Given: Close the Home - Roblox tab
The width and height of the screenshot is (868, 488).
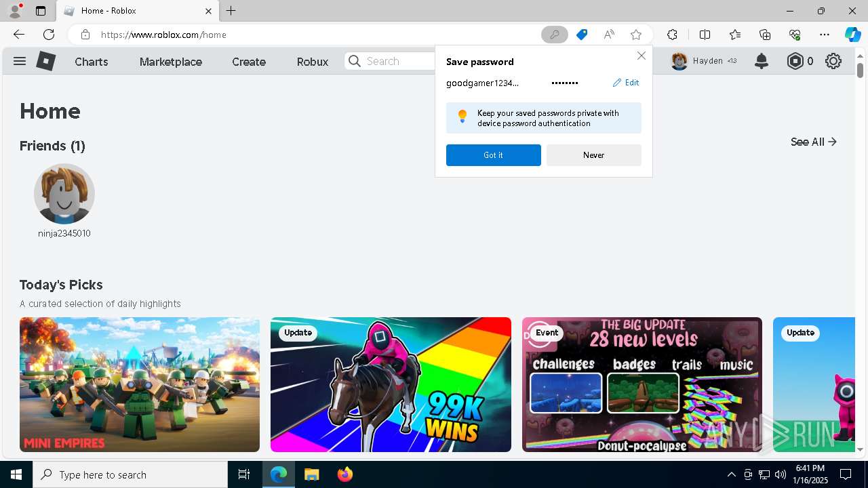Looking at the screenshot, I should click(209, 11).
